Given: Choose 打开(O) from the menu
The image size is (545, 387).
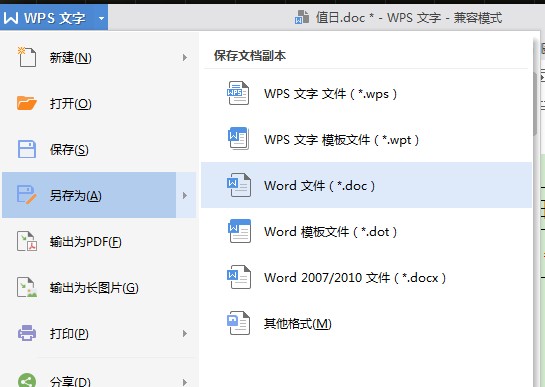Looking at the screenshot, I should tap(99, 103).
